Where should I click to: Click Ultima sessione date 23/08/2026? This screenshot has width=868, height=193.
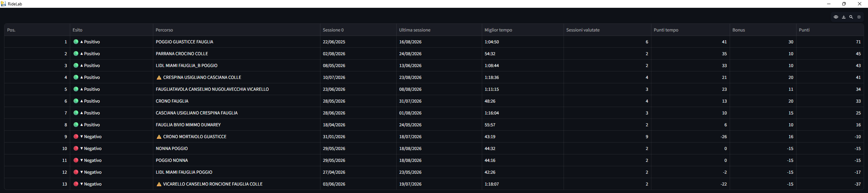click(410, 77)
